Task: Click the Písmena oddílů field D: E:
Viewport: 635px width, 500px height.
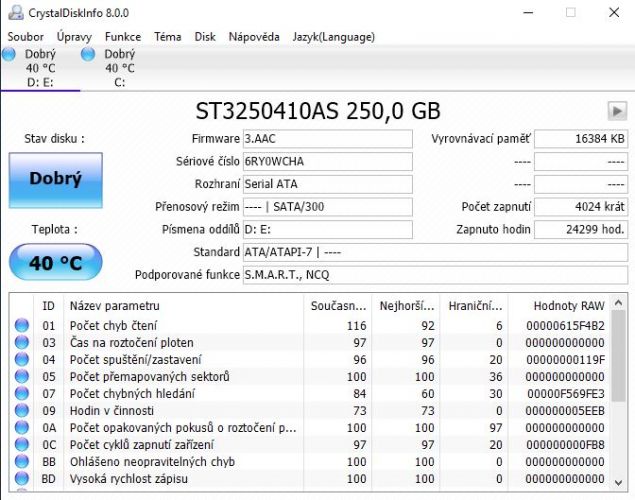Action: tap(328, 230)
